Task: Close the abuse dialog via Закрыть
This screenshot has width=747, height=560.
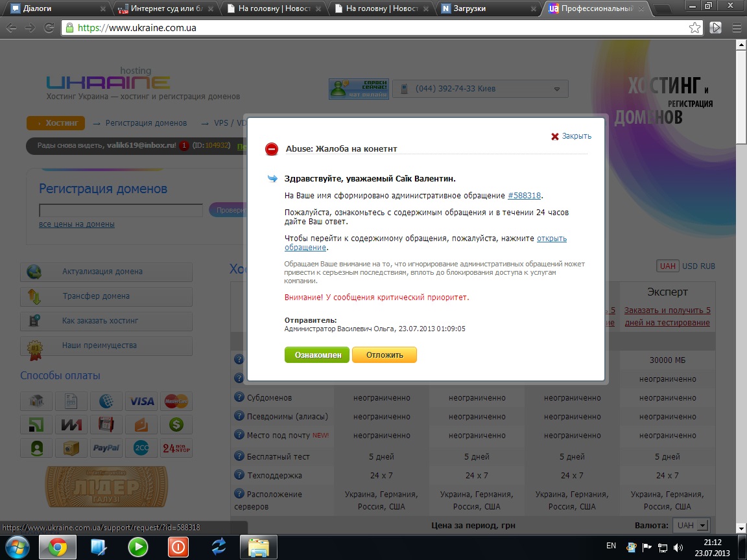Action: pyautogui.click(x=571, y=136)
